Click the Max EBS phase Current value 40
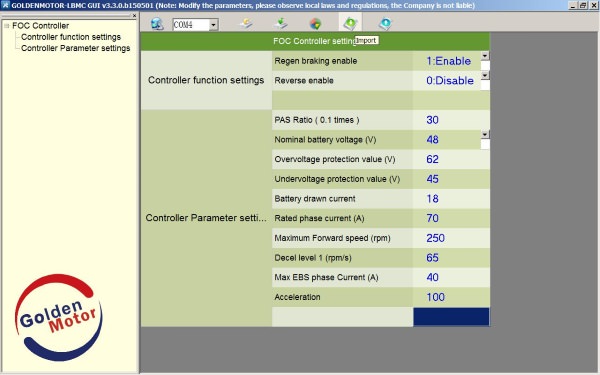Image resolution: width=600 pixels, height=375 pixels. point(432,277)
